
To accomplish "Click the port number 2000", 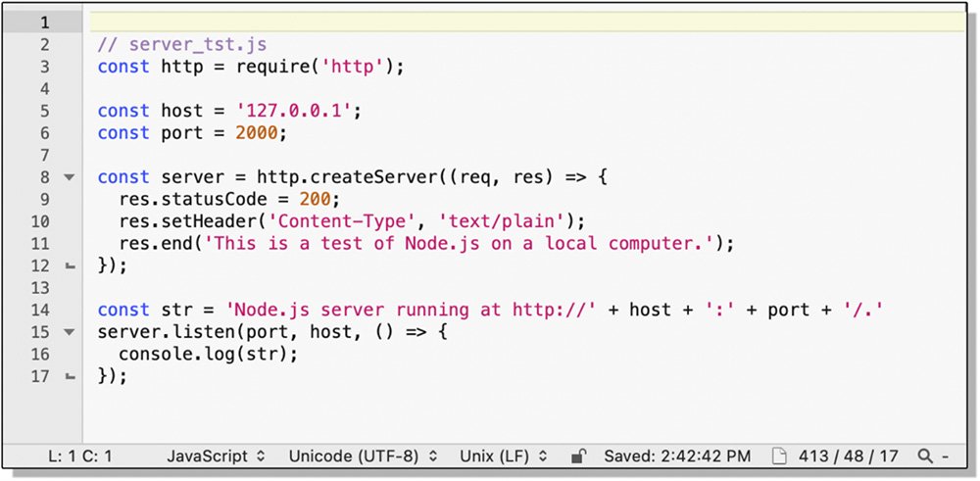I will point(257,133).
